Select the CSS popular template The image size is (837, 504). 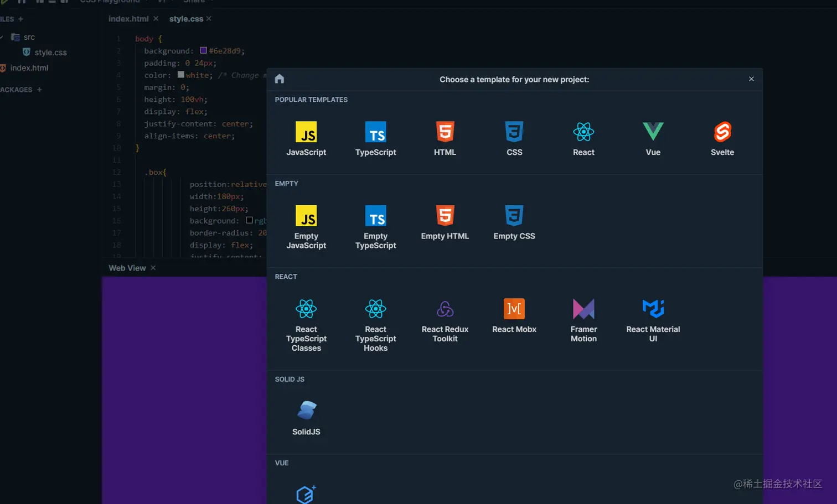(x=514, y=138)
